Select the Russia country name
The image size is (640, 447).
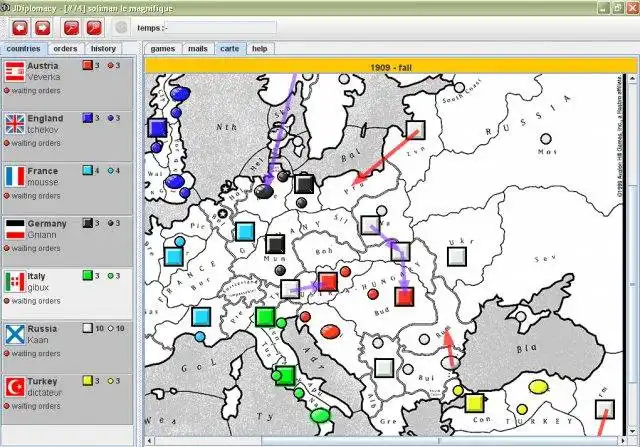(x=42, y=329)
